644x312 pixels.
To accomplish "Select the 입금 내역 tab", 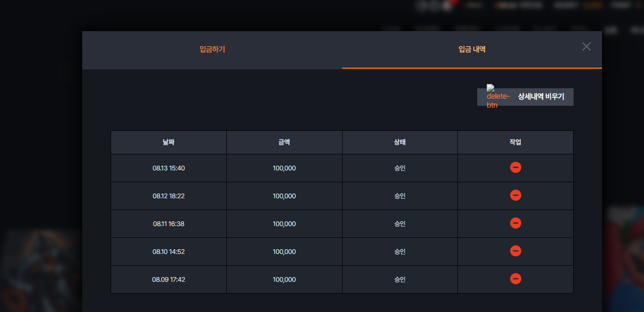I will coord(472,50).
